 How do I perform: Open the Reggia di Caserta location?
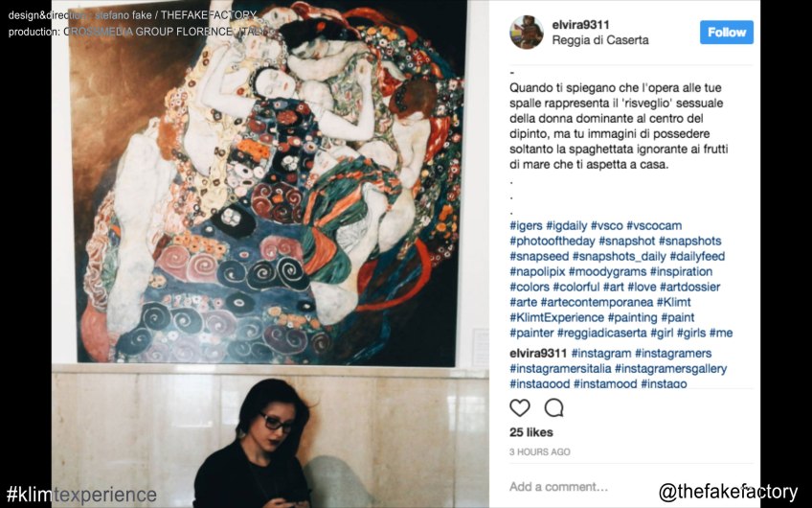[600, 40]
